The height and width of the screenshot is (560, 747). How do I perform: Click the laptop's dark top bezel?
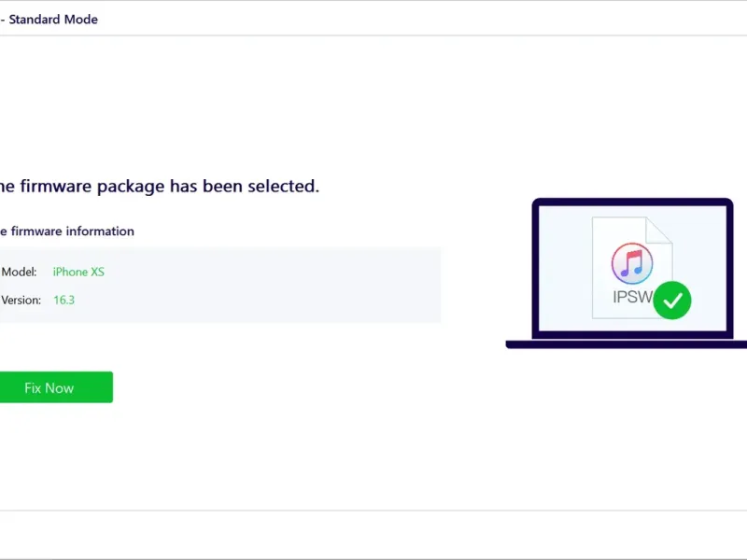pos(632,202)
